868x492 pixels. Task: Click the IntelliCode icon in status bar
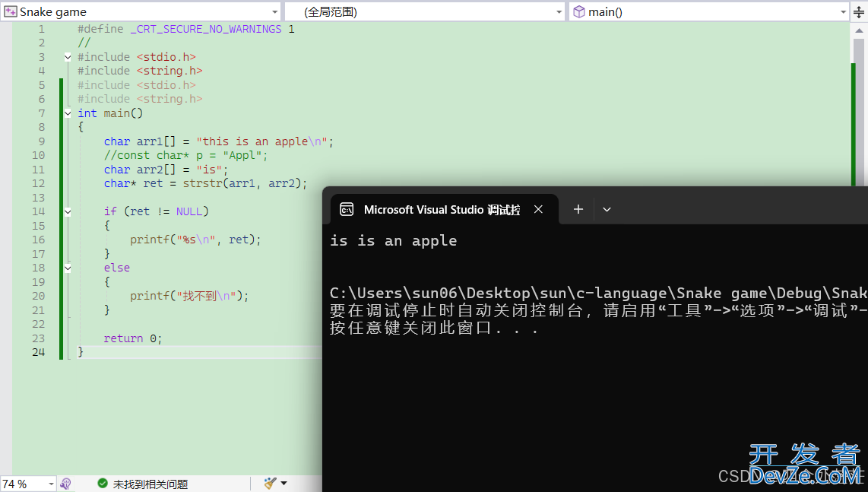65,484
